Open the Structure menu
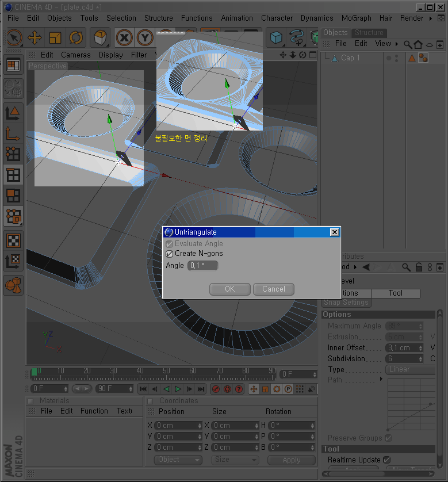Image resolution: width=448 pixels, height=482 pixels. pyautogui.click(x=159, y=18)
